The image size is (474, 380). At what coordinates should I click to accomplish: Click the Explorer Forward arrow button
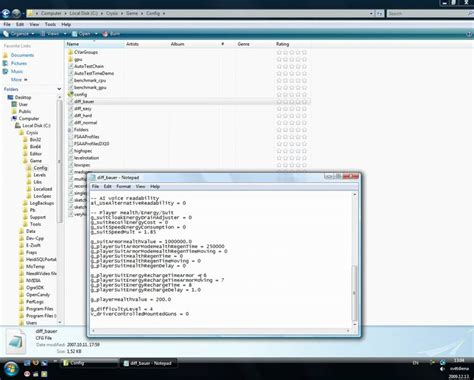[x=16, y=13]
